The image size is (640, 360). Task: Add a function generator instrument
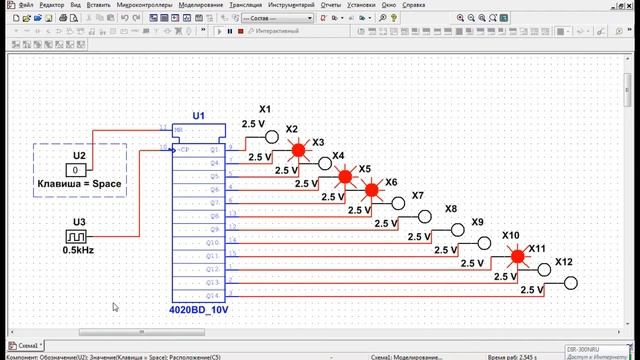[x=372, y=31]
